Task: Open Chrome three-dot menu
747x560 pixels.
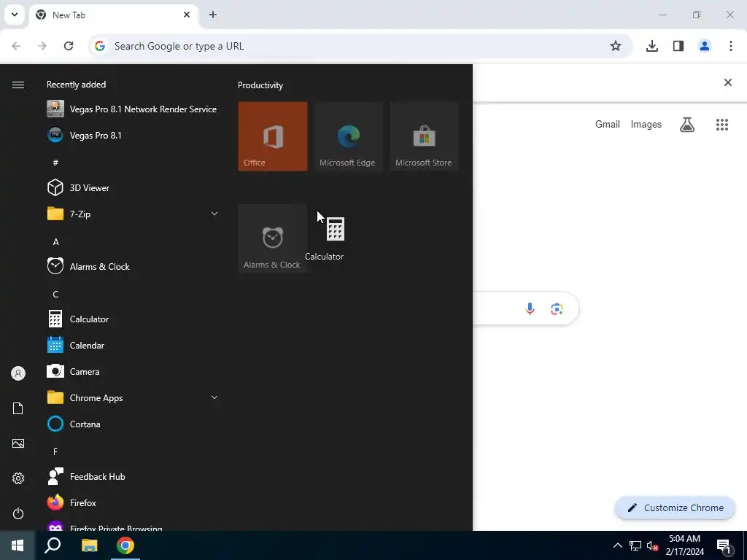Action: click(731, 46)
